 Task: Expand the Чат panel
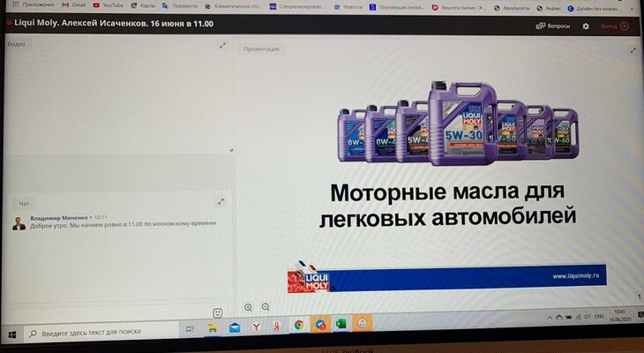click(221, 201)
